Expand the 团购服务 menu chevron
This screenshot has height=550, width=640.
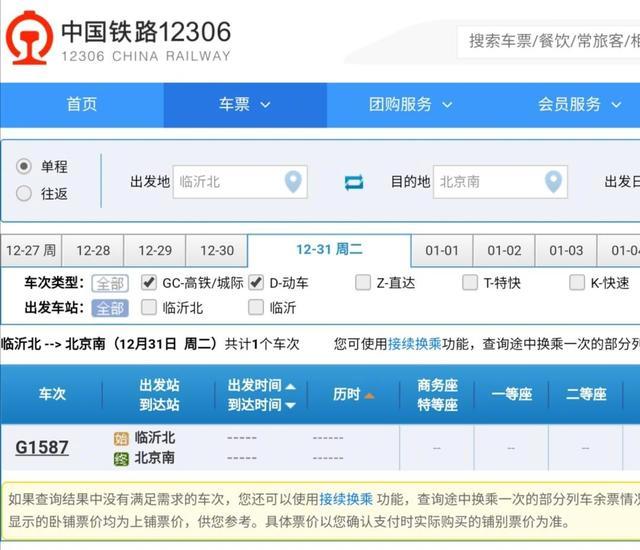pyautogui.click(x=447, y=105)
